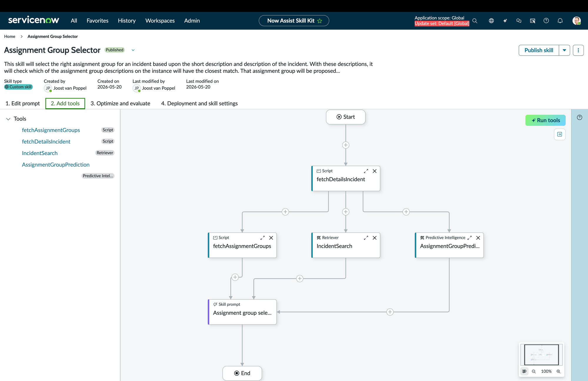Favorite Now Assist Skill Kit with star icon

[x=320, y=21]
